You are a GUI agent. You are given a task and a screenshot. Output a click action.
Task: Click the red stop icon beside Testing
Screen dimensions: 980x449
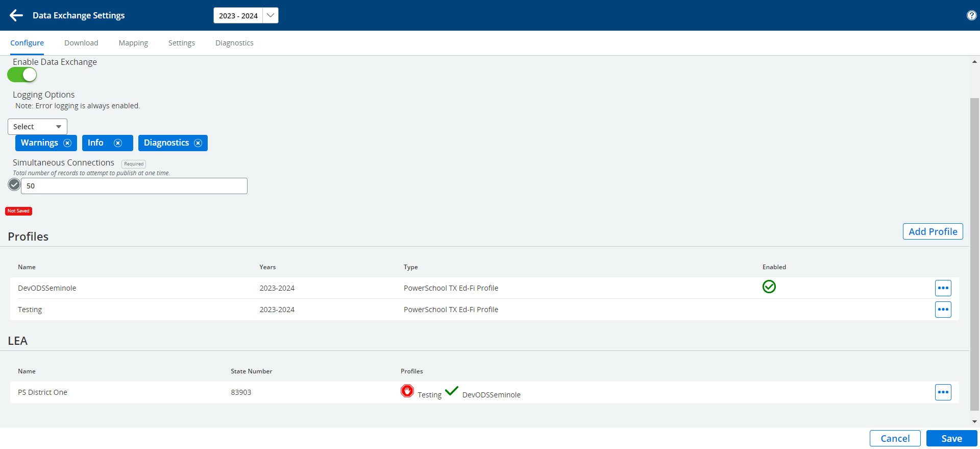point(407,391)
